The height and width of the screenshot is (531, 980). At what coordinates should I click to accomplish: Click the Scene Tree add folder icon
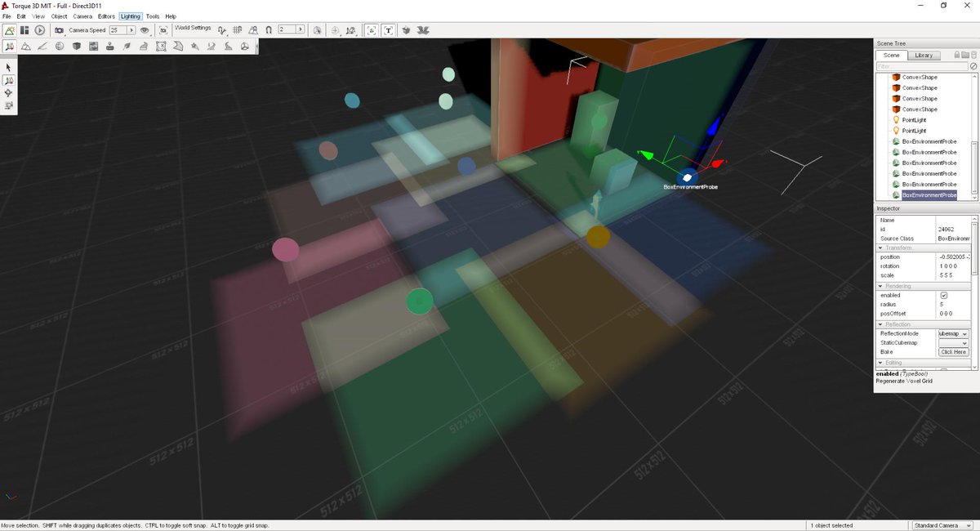click(x=965, y=55)
